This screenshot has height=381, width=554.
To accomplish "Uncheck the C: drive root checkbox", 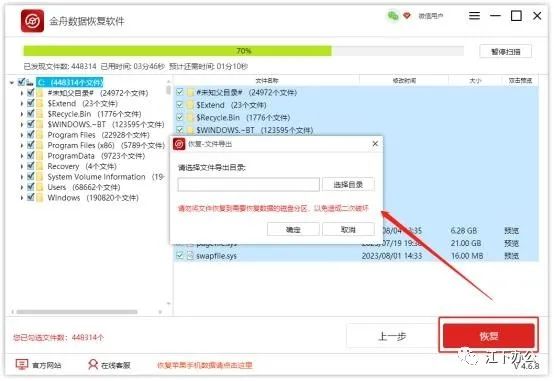I will pos(21,82).
